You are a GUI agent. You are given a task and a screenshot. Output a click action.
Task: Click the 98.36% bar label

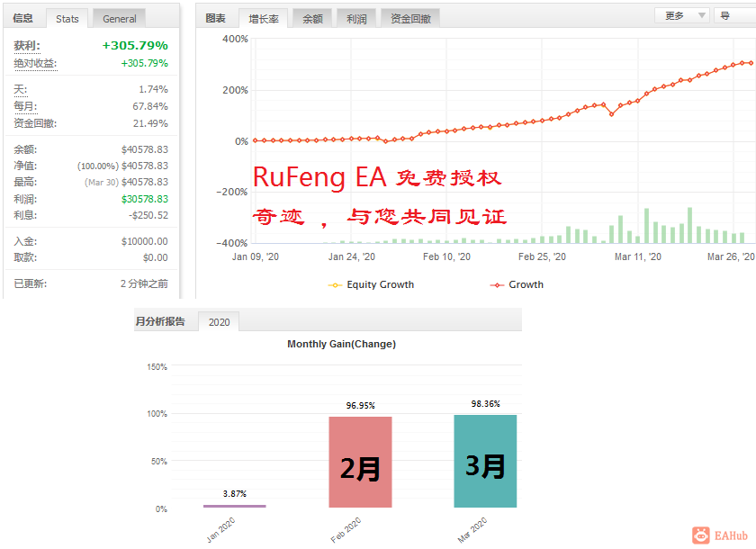click(x=485, y=404)
